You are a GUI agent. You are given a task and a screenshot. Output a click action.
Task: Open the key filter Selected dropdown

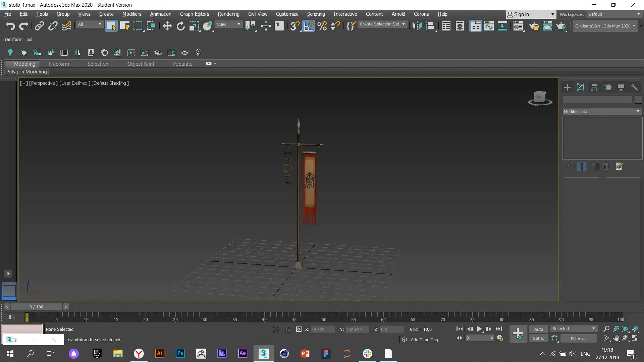(x=574, y=328)
